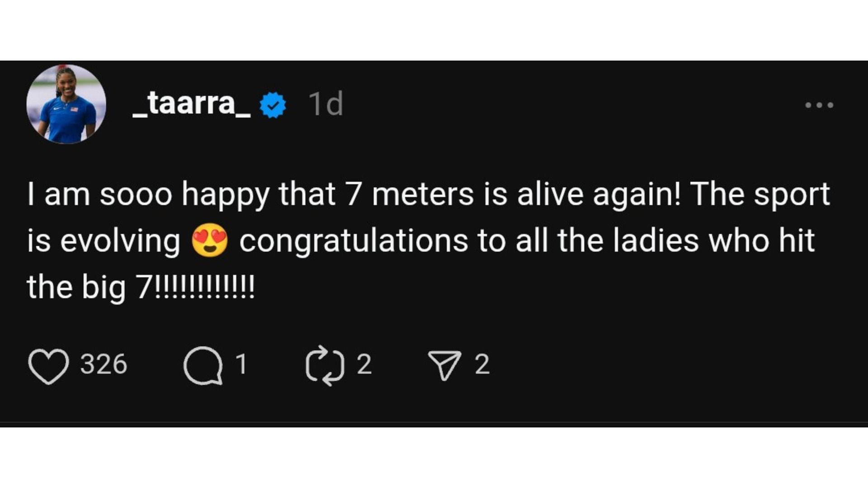
Task: Click the repost count next to arrows
Action: click(364, 364)
